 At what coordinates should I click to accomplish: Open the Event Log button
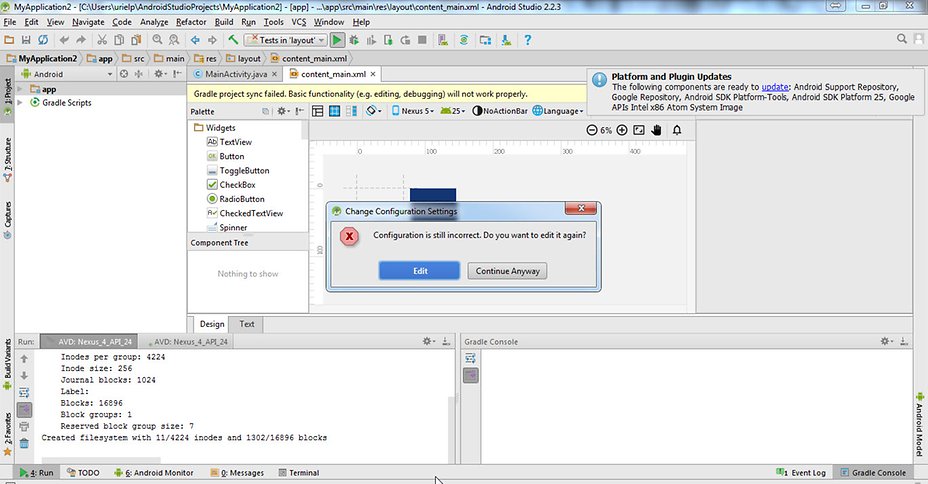801,473
